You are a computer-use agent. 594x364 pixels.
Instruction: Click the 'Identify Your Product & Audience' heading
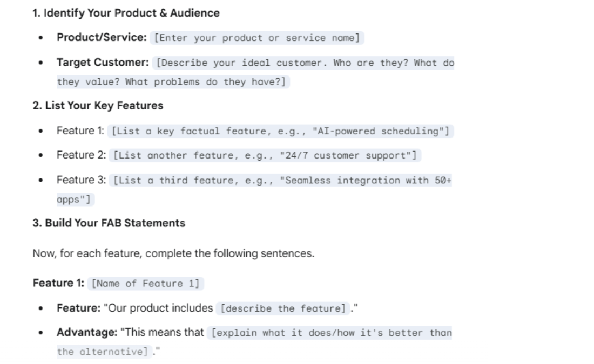[x=126, y=13]
